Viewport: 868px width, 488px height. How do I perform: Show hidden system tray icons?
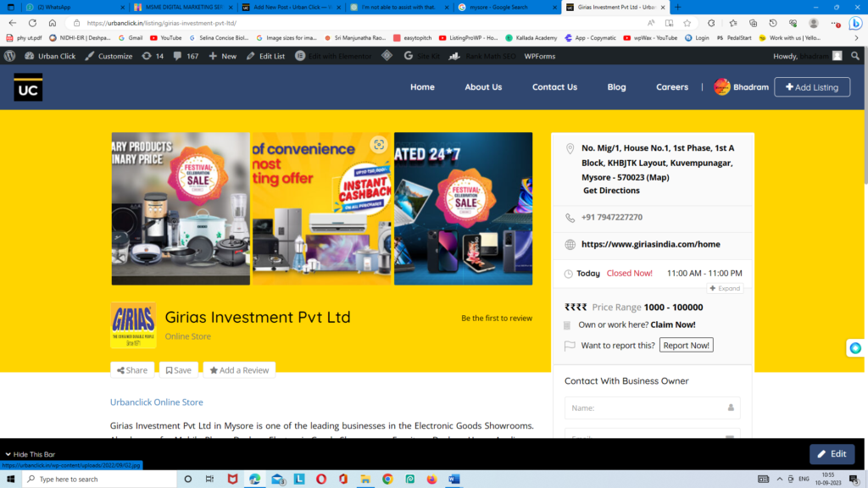pyautogui.click(x=780, y=480)
